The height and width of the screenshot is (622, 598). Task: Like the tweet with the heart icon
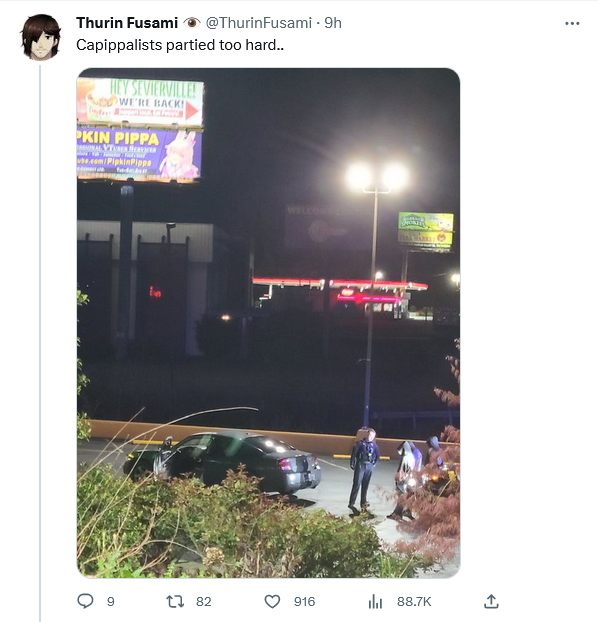(x=272, y=601)
